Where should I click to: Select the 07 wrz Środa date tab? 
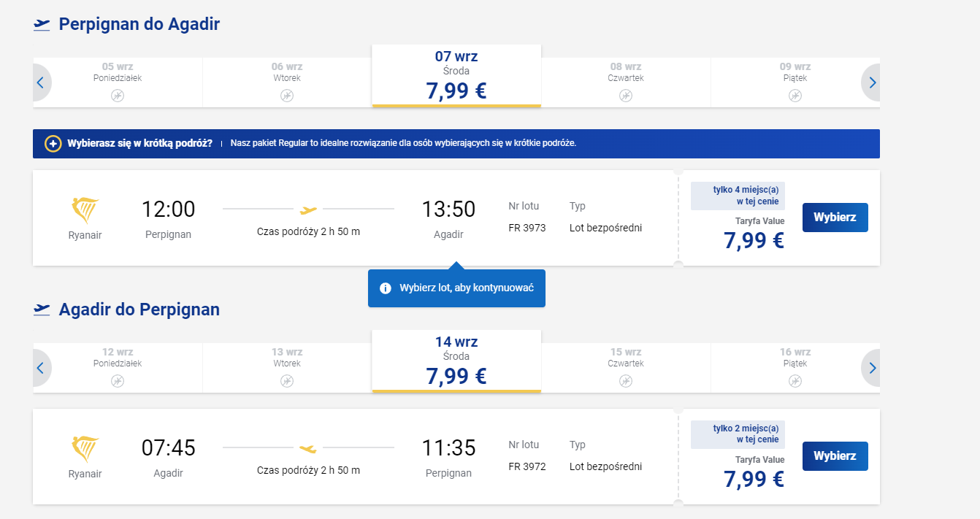tap(456, 76)
